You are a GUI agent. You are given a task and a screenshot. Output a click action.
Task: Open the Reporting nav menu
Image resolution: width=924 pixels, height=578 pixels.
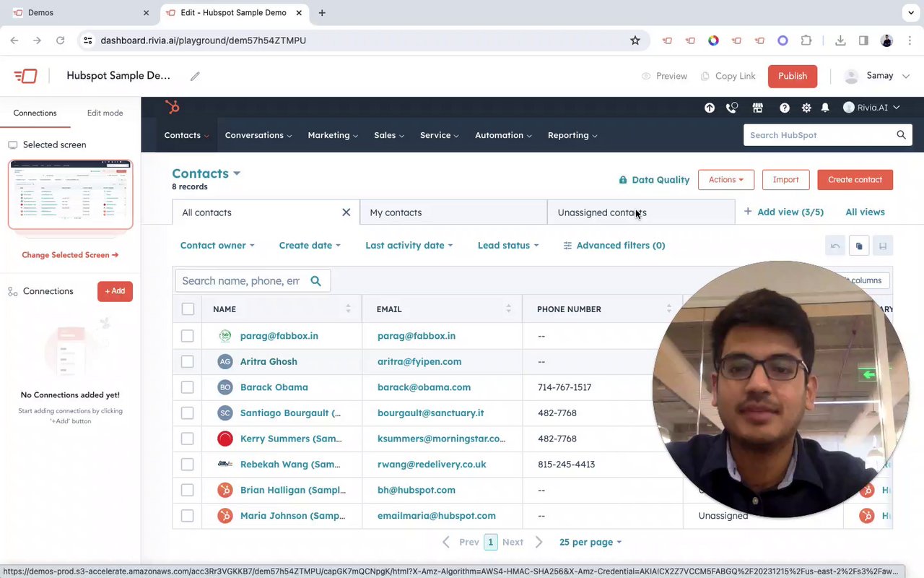click(x=572, y=135)
